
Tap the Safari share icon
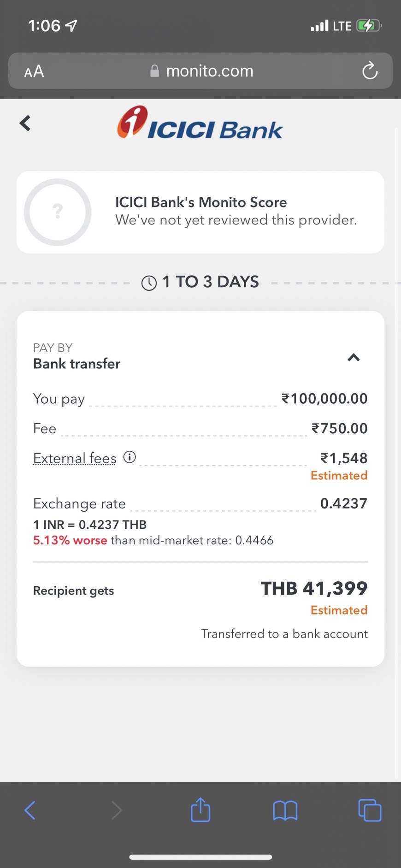coord(200,810)
